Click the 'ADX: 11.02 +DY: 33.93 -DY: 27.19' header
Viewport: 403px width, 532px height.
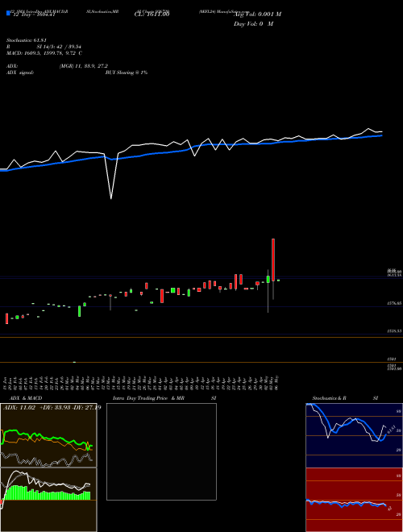coord(52,408)
